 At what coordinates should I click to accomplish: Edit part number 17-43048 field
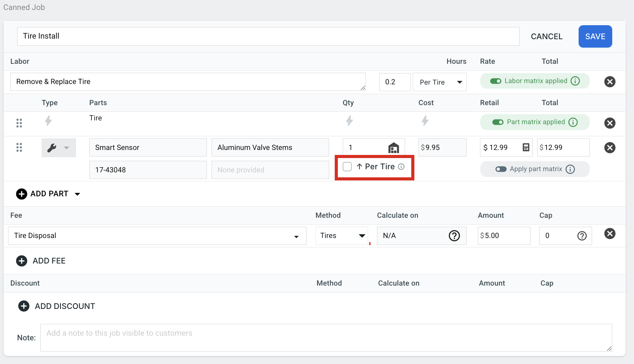pyautogui.click(x=148, y=170)
